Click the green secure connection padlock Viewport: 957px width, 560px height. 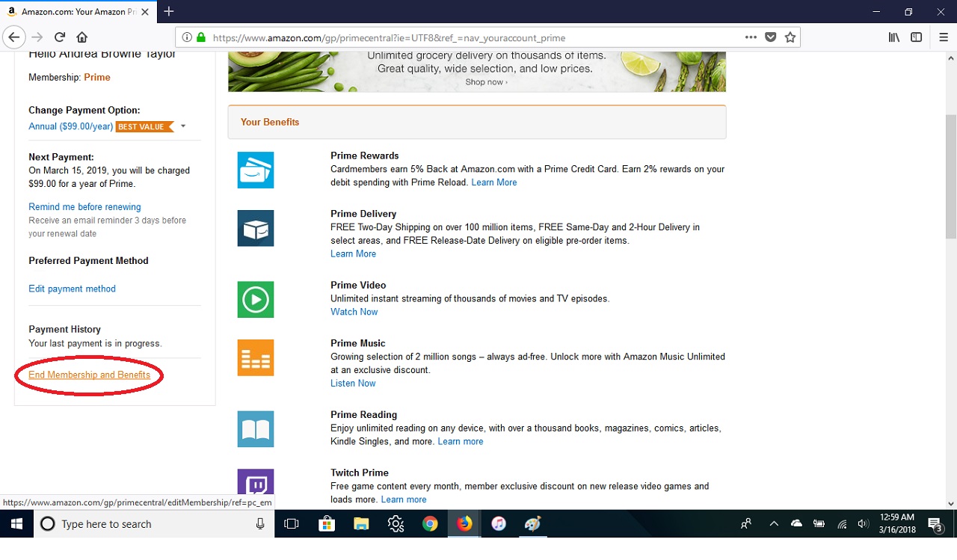click(x=200, y=37)
